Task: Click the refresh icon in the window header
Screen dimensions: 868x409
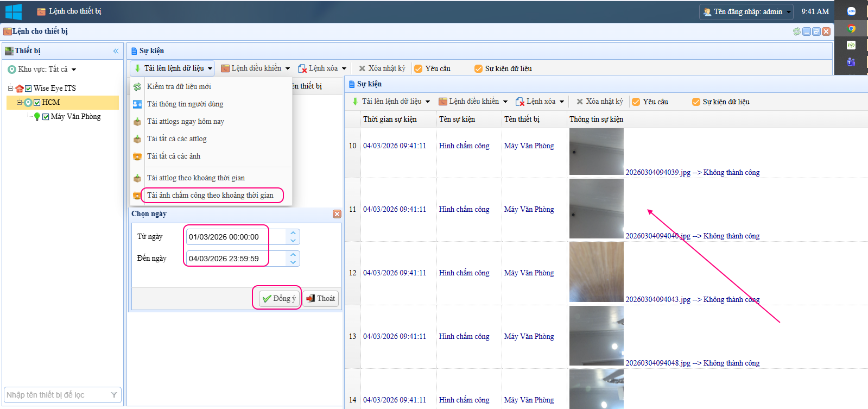Action: (x=796, y=32)
